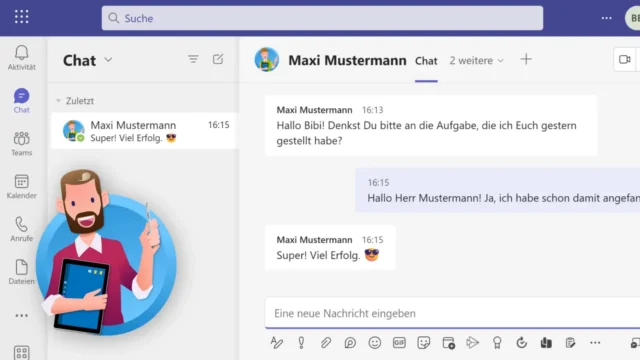
Task: Open the settings and more dots in header
Action: pyautogui.click(x=607, y=18)
